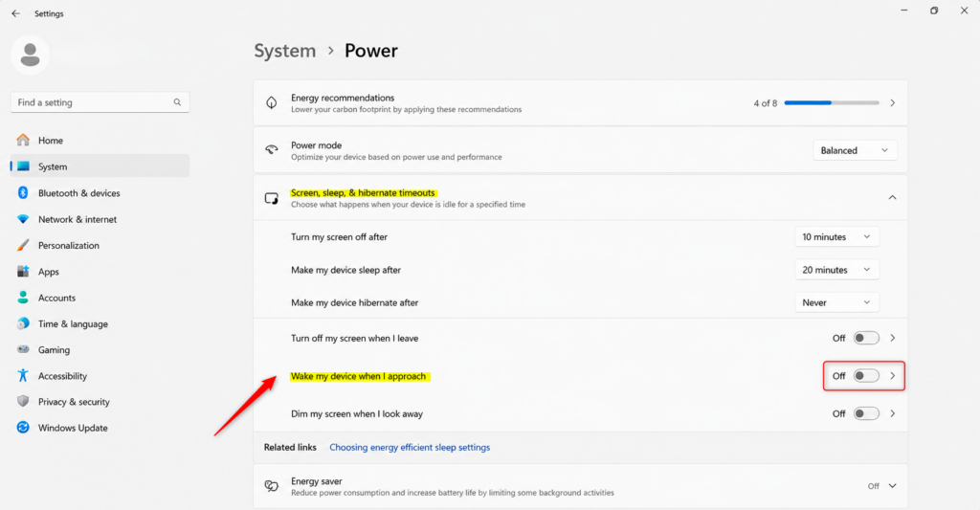The width and height of the screenshot is (980, 510).
Task: Enable Wake my device when I approach
Action: [866, 376]
